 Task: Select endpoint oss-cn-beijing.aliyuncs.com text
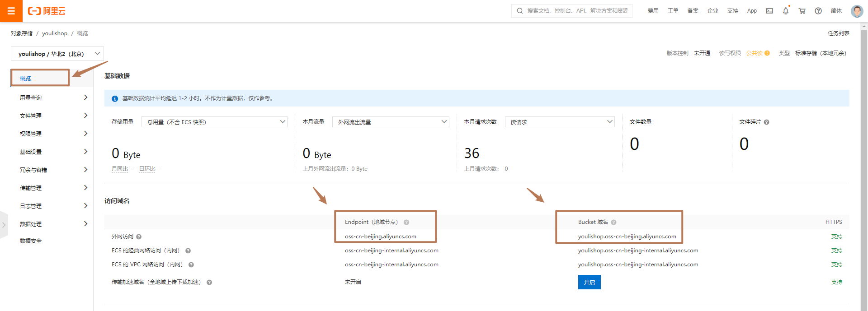(x=381, y=237)
